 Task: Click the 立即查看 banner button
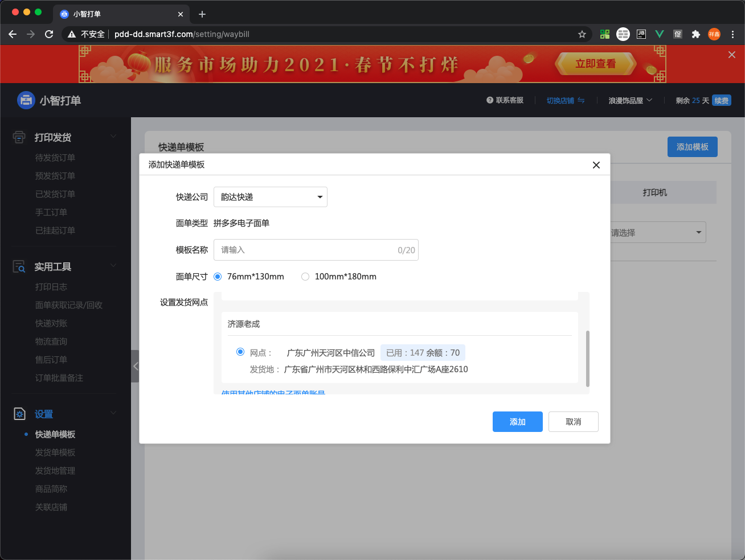click(x=595, y=64)
